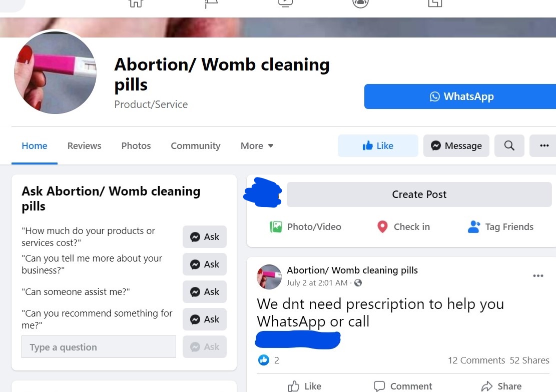Image resolution: width=556 pixels, height=392 pixels.
Task: Click the Photo/Video icon in composer
Action: pos(276,227)
